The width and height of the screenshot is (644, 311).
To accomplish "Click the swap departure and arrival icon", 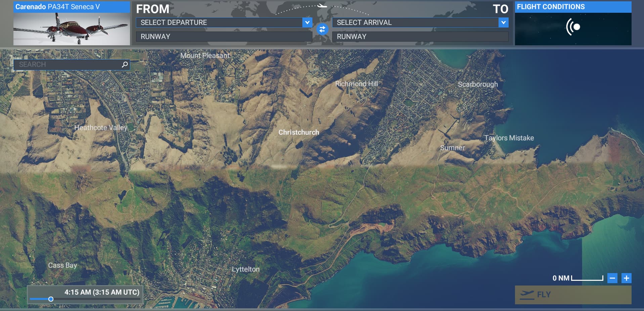I will tap(322, 30).
